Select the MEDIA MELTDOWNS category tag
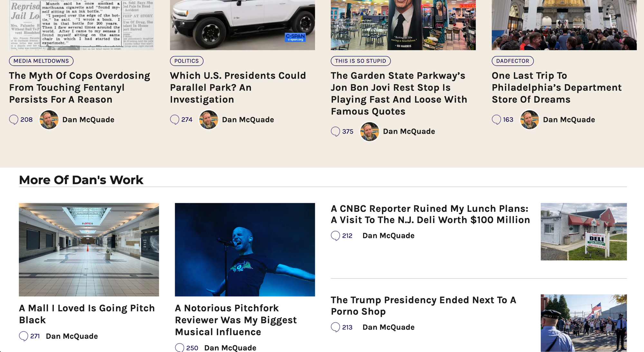 [41, 61]
